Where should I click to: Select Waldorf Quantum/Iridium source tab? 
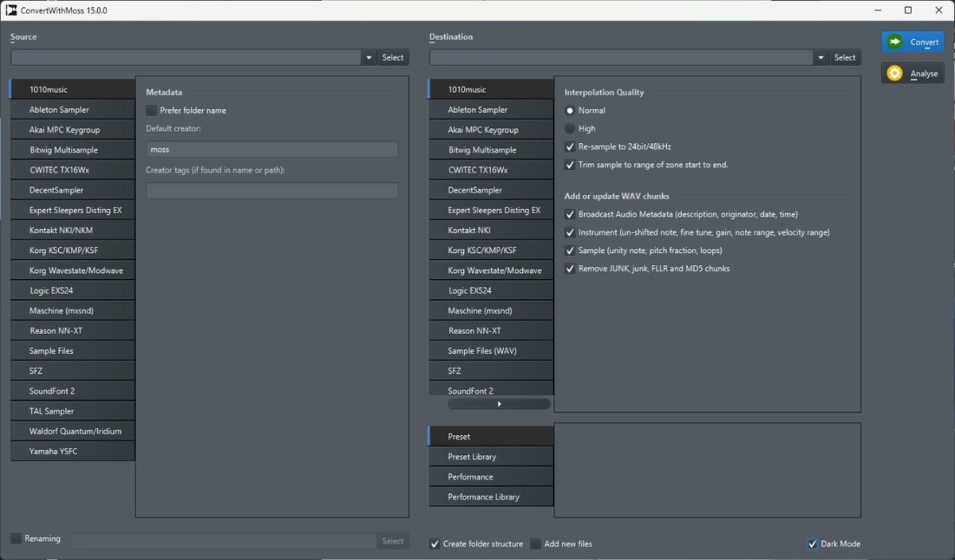[73, 431]
